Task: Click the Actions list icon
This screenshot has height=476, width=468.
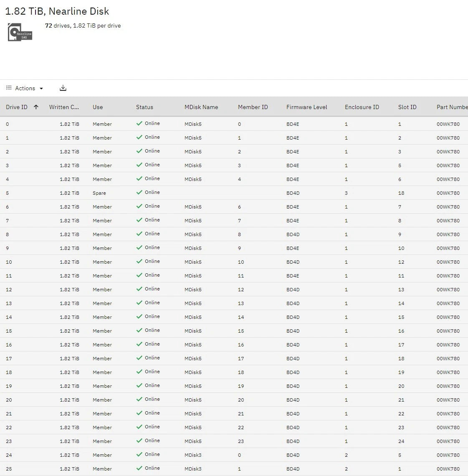Action: click(x=9, y=88)
